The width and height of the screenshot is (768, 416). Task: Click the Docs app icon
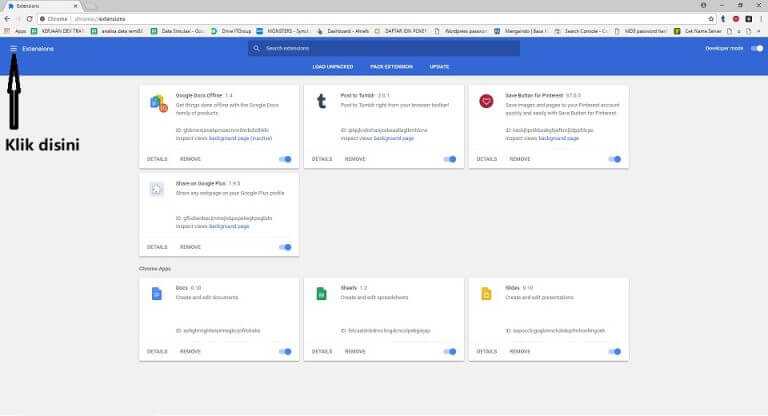(157, 293)
